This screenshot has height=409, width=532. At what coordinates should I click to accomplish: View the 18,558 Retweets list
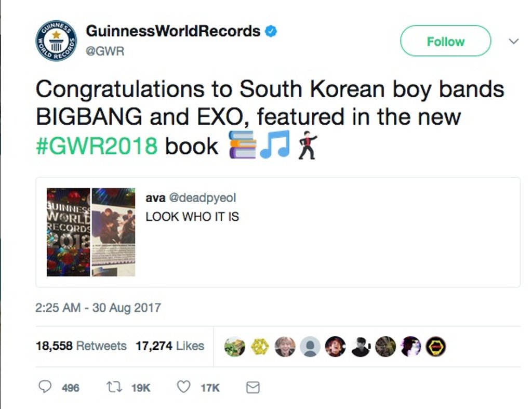pyautogui.click(x=81, y=346)
